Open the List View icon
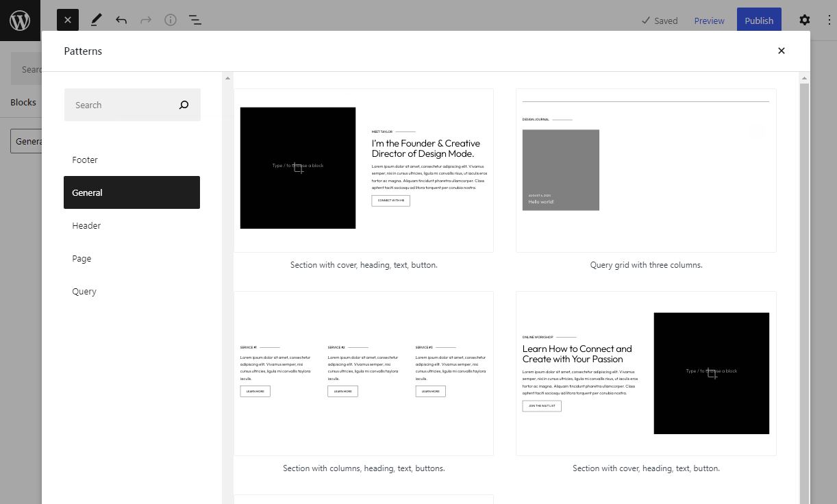Viewport: 837px width, 504px height. tap(195, 21)
